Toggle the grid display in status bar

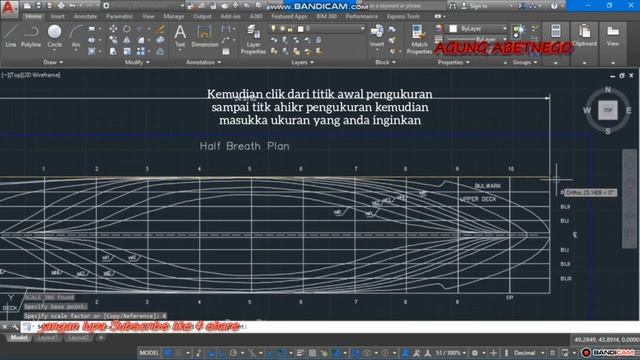tap(168, 353)
